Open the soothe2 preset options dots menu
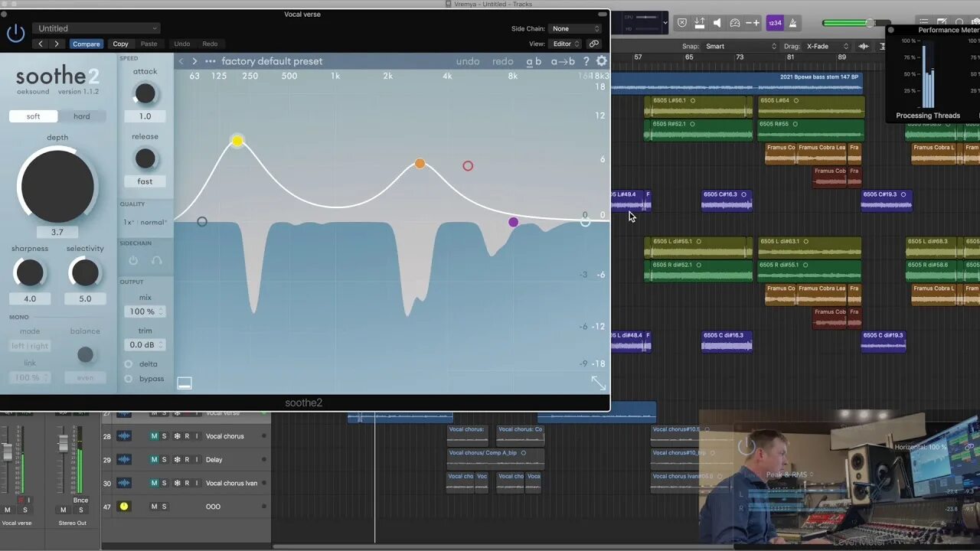 [x=211, y=61]
